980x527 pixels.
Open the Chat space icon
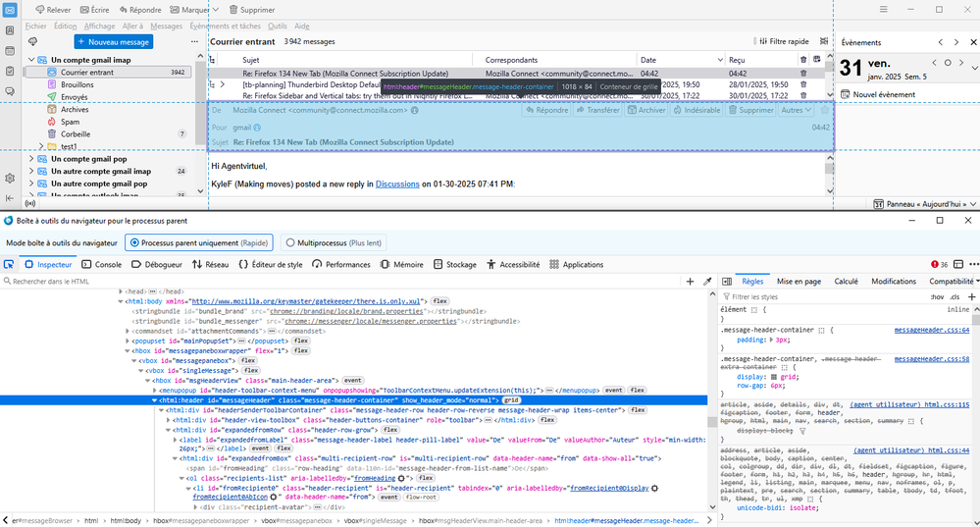coord(10,91)
